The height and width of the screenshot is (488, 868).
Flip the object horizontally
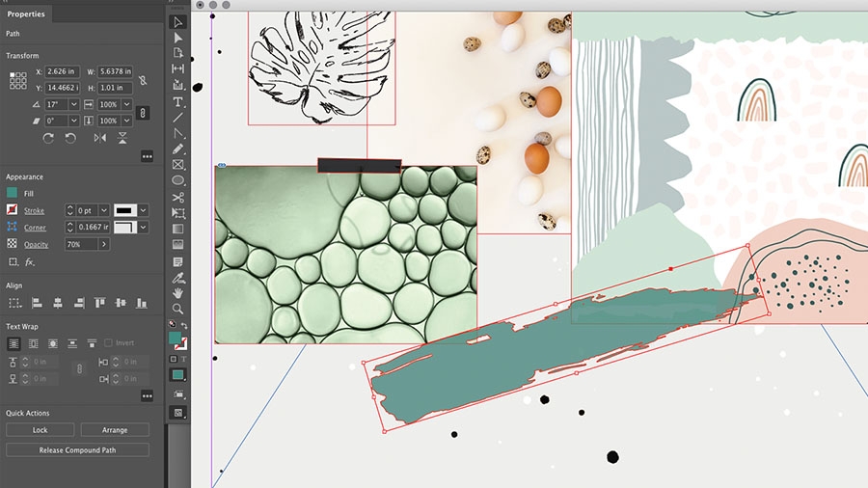point(99,138)
